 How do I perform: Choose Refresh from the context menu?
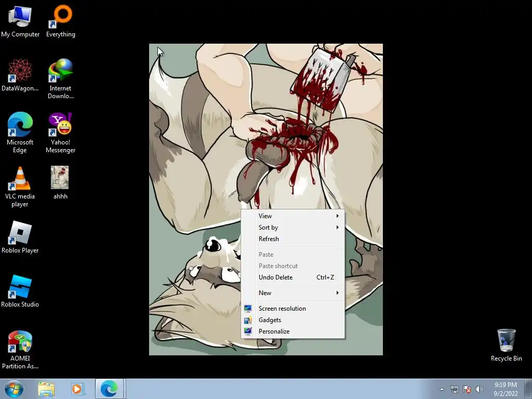coord(293,239)
